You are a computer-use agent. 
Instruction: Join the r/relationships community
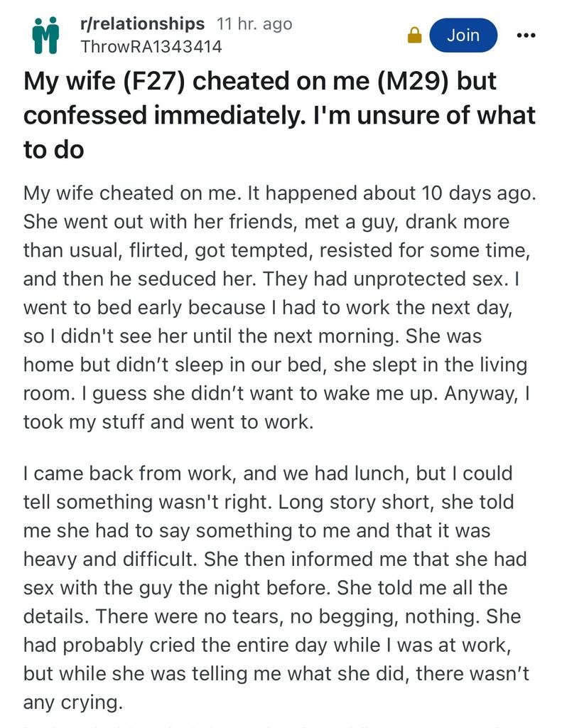[x=463, y=35]
